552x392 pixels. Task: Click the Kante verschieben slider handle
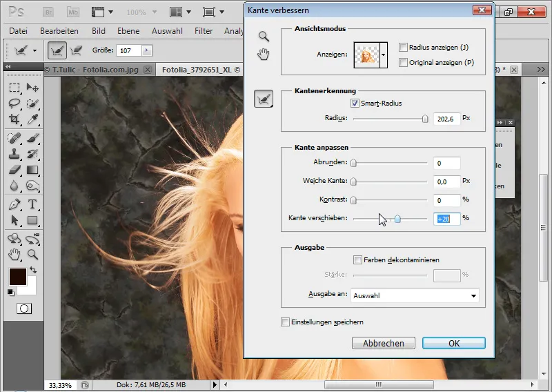(x=397, y=219)
